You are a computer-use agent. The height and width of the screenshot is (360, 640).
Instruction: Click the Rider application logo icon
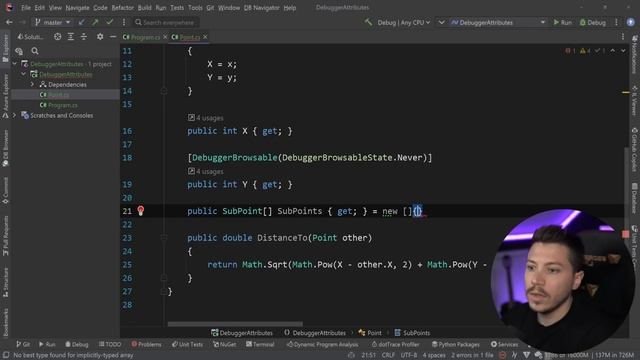[9, 7]
